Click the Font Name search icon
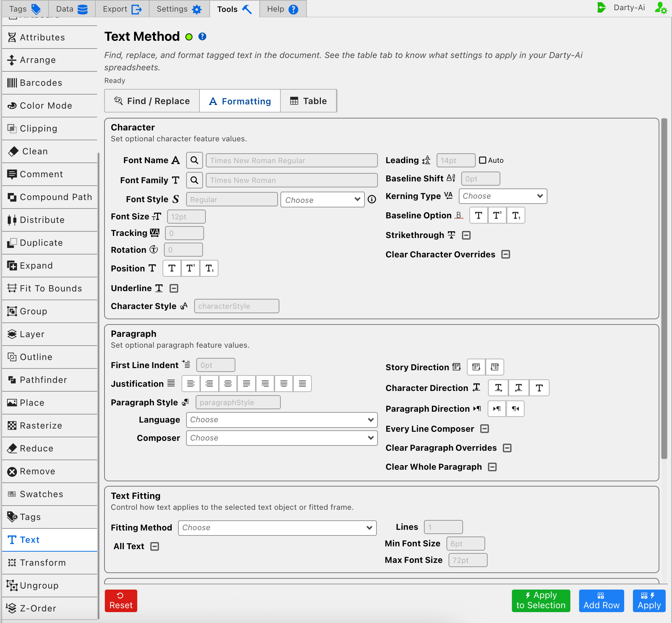672x623 pixels. pos(194,160)
